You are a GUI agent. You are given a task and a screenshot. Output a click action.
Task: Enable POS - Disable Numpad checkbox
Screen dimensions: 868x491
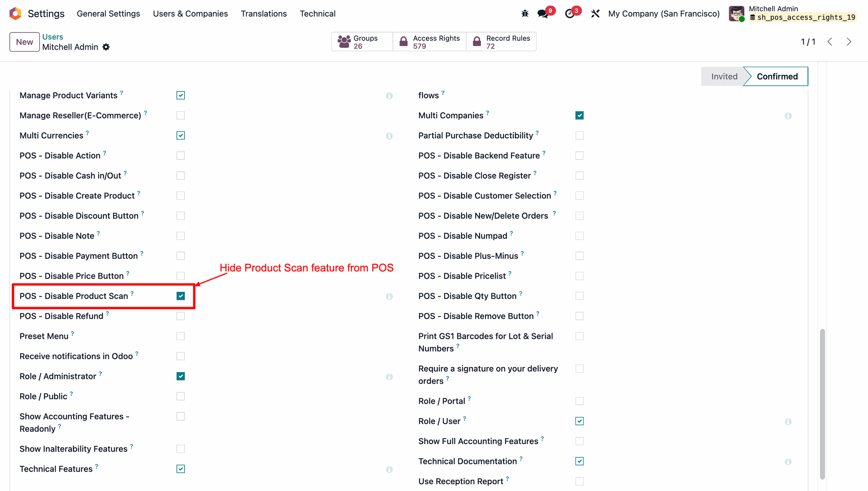pyautogui.click(x=580, y=236)
